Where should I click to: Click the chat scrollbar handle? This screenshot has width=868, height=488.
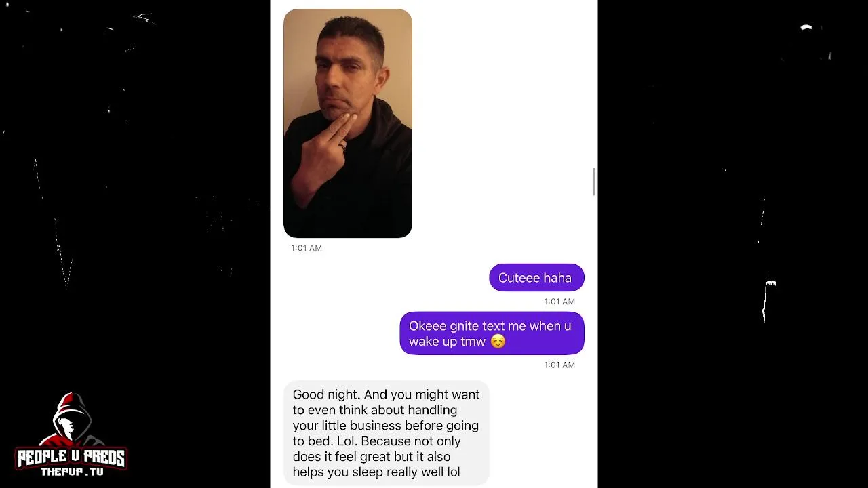[x=594, y=182]
